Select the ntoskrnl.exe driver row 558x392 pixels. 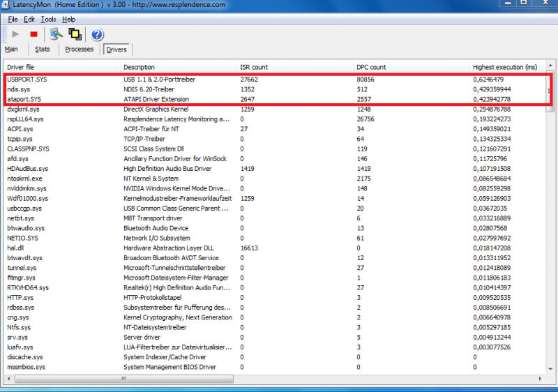[x=274, y=179]
